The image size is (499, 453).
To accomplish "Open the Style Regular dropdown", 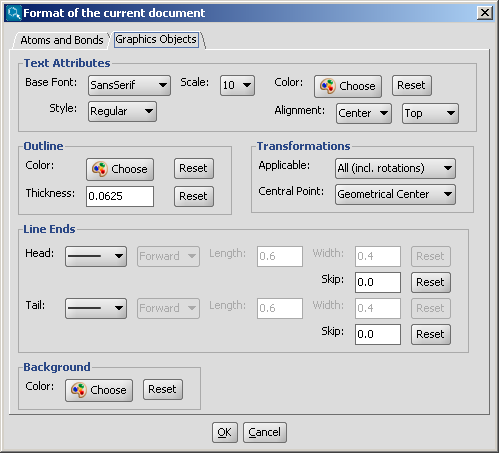I will (122, 111).
